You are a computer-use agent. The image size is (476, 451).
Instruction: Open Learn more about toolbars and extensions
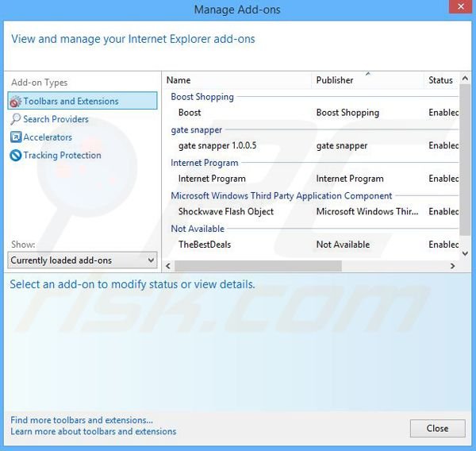coord(93,432)
